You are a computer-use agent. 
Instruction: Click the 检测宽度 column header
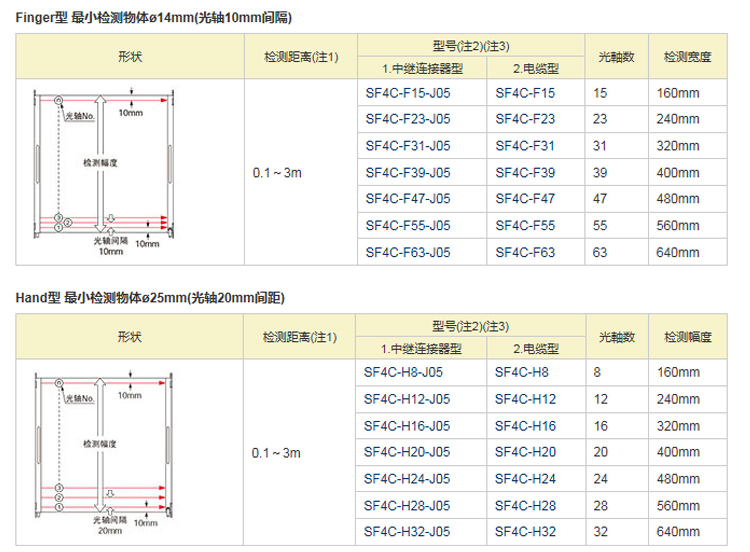click(x=687, y=57)
